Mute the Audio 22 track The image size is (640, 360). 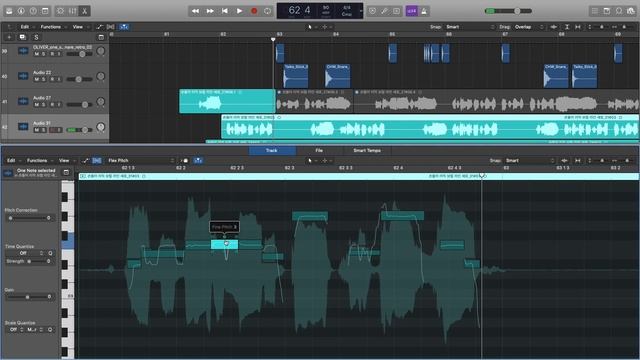pyautogui.click(x=36, y=79)
